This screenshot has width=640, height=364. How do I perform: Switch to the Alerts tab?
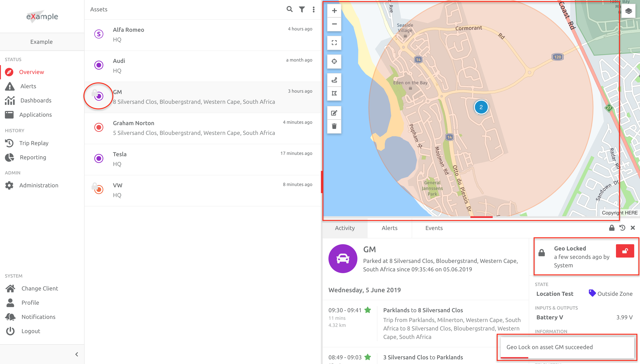click(389, 228)
